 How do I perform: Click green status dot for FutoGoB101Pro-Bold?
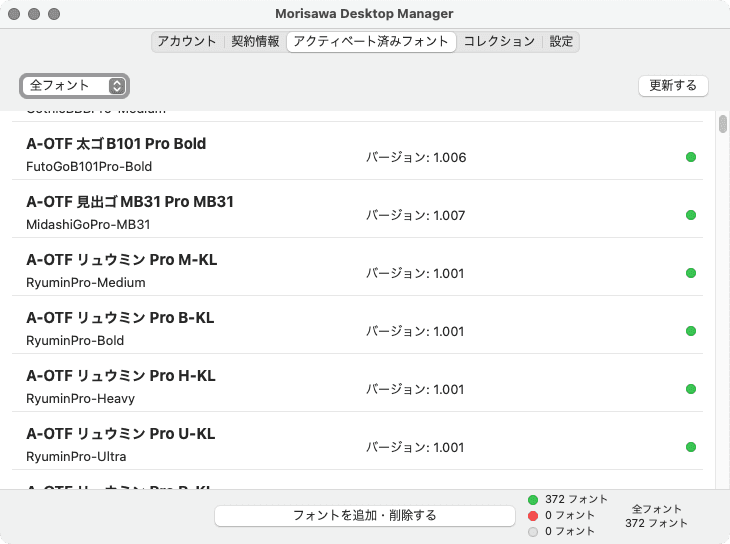tap(691, 157)
